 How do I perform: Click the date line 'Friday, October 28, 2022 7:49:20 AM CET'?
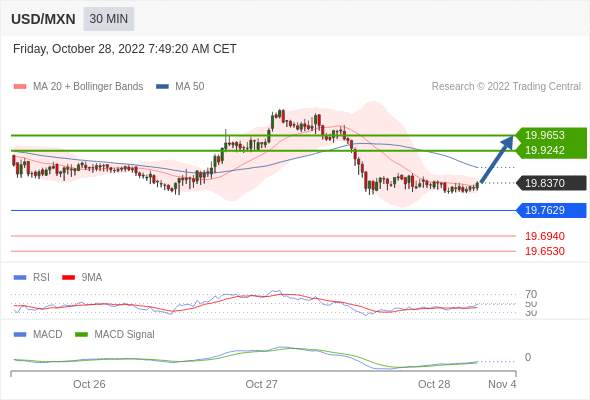tap(125, 49)
